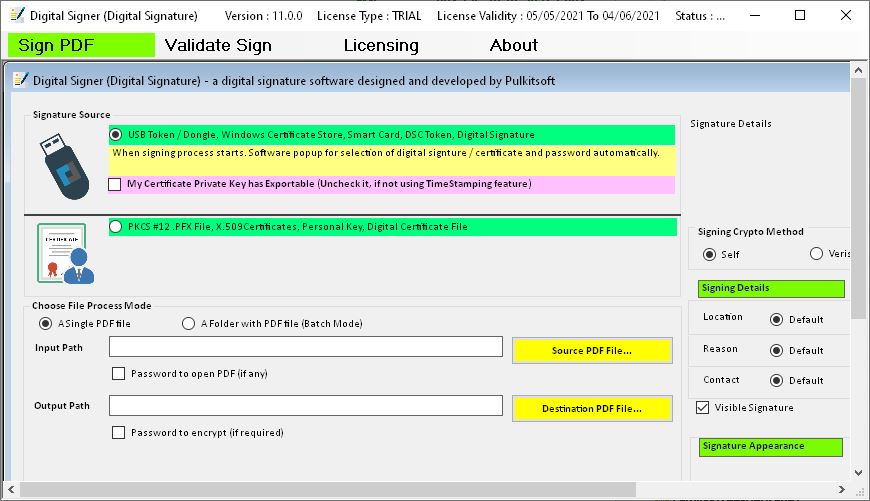Click vertical scrollbar up arrow
Screen dimensions: 870x501
(858, 70)
